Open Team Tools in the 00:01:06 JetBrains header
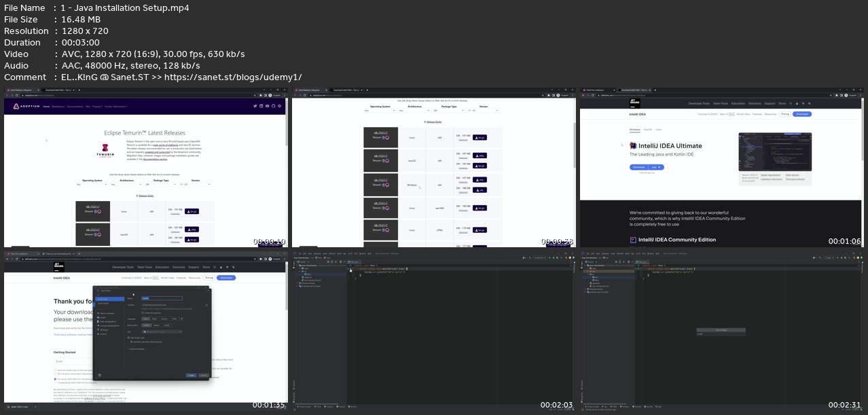The height and width of the screenshot is (415, 868). tap(721, 103)
